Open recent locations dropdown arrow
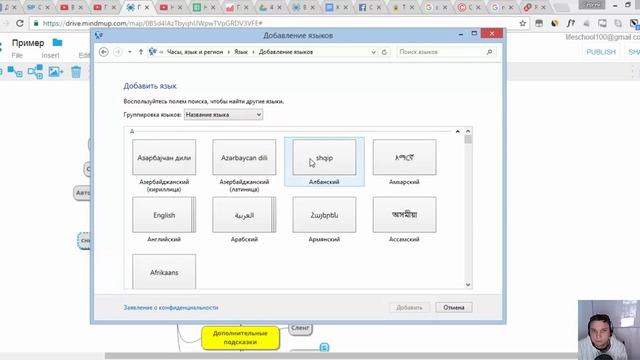 [x=130, y=52]
